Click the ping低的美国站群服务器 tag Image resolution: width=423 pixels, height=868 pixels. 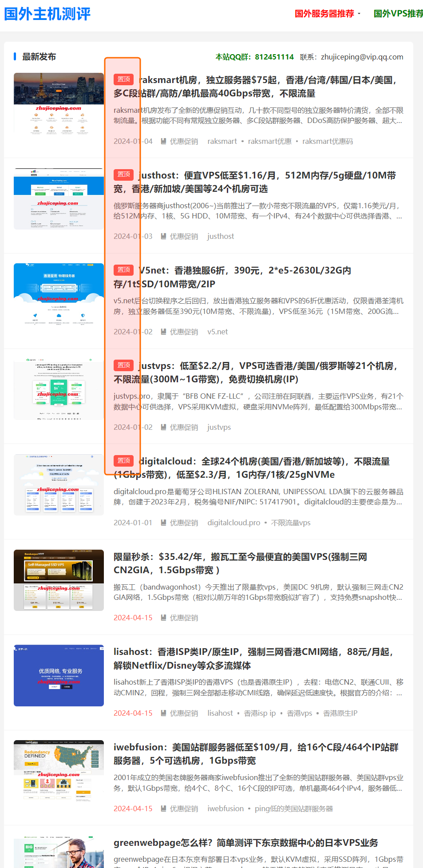click(293, 809)
